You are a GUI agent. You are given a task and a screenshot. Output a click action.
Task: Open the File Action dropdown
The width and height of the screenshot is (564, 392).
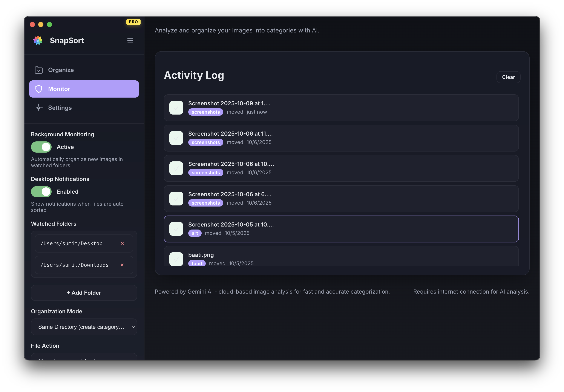click(x=84, y=359)
